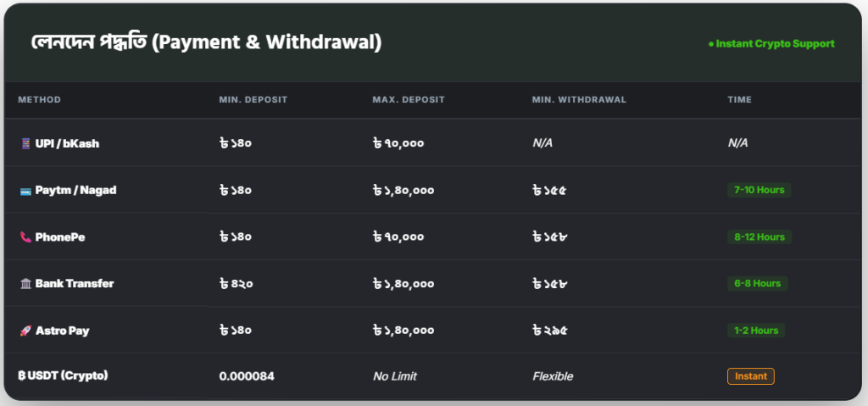
Task: Click the Min. Deposit column header
Action: (253, 100)
